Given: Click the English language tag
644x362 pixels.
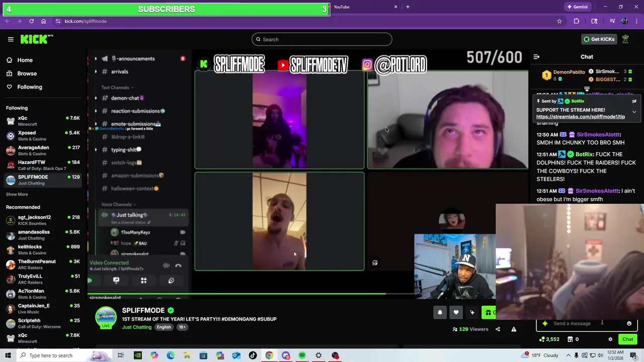Looking at the screenshot, I should tap(164, 327).
